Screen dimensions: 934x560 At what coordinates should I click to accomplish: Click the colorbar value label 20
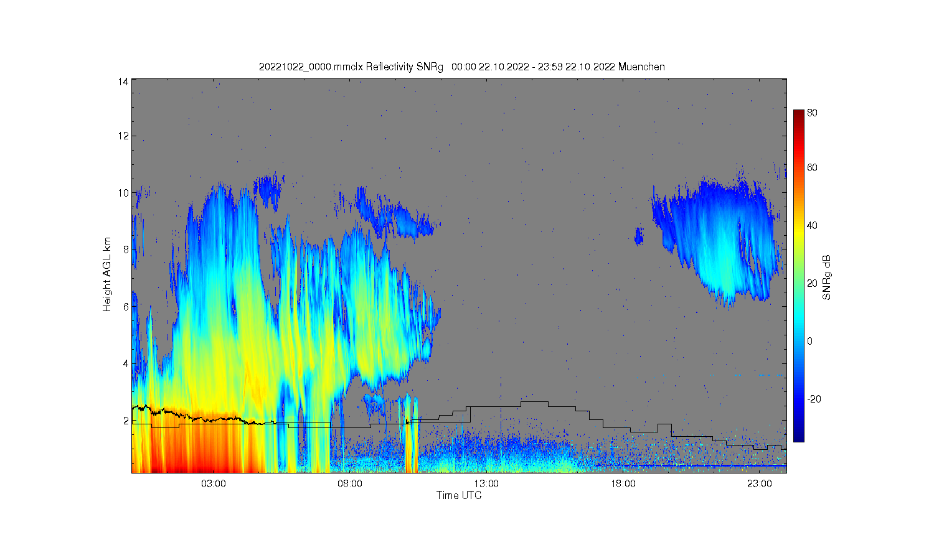(x=812, y=284)
